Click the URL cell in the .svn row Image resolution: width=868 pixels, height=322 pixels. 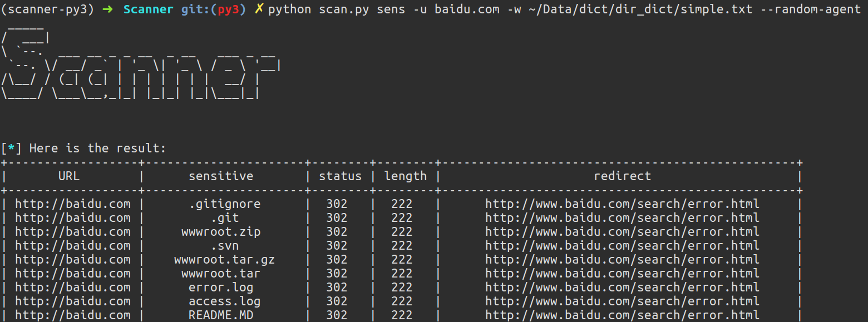click(x=73, y=246)
